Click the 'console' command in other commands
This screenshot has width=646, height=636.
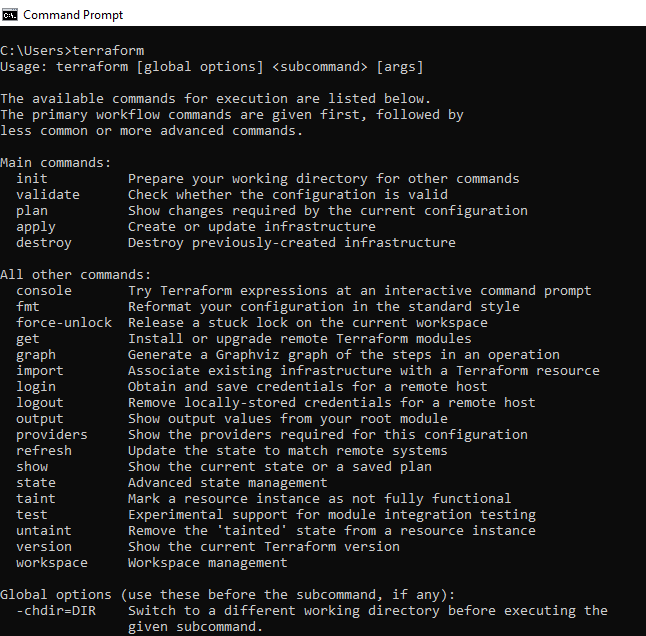click(44, 290)
